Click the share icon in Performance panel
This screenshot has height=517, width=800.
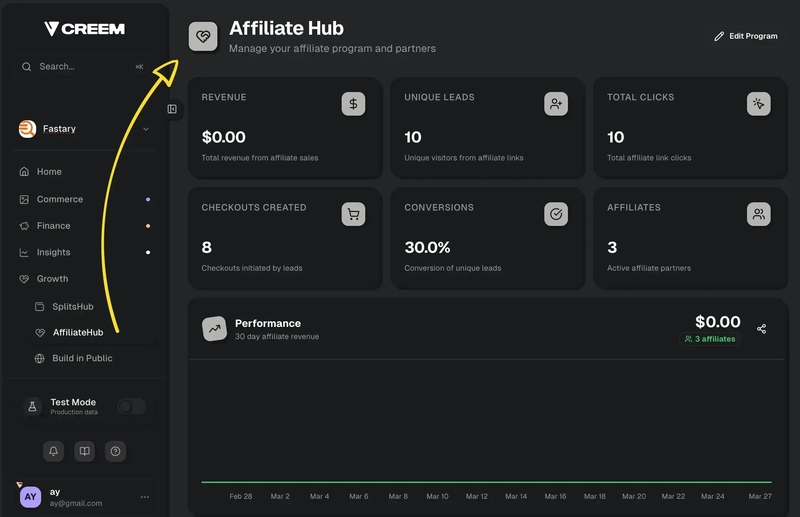[x=761, y=329]
